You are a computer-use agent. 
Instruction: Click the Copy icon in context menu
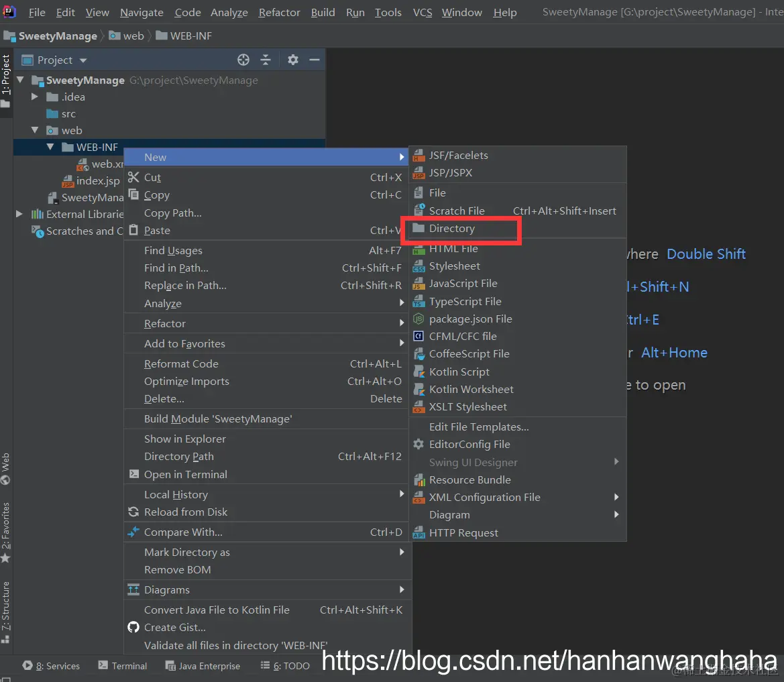point(133,194)
